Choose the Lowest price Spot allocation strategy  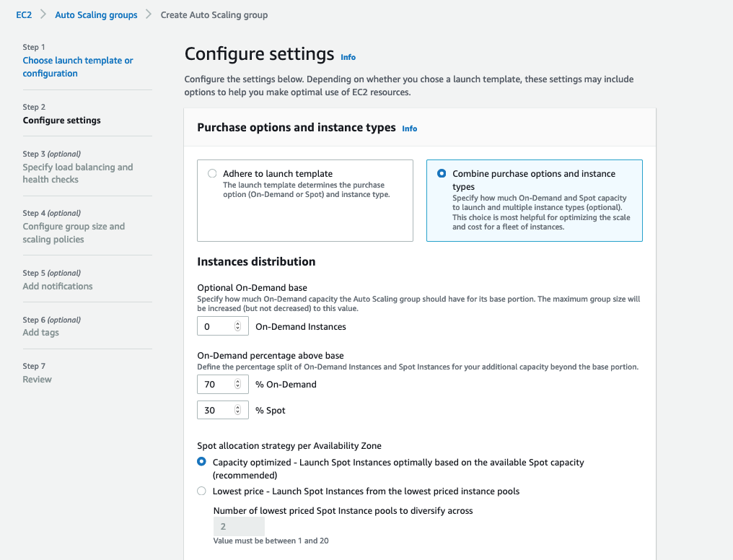pos(201,491)
